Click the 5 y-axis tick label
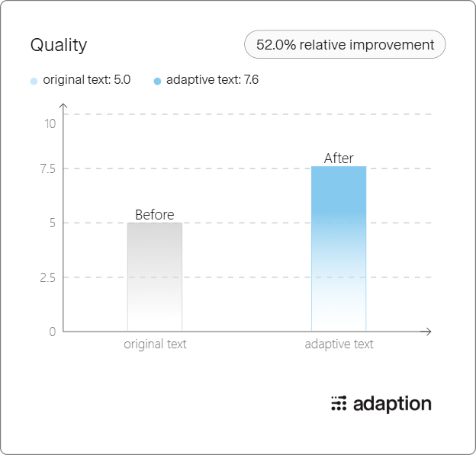This screenshot has height=455, width=476. 53,223
